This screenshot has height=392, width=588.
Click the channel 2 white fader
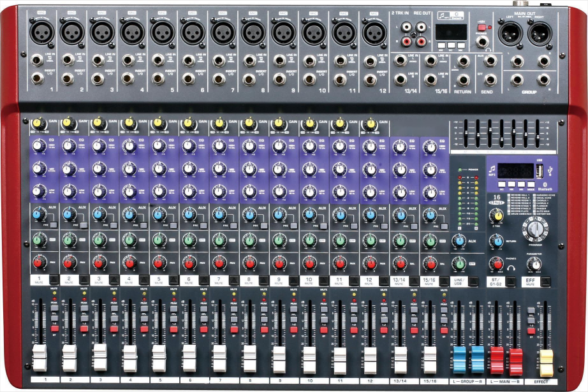[69, 357]
